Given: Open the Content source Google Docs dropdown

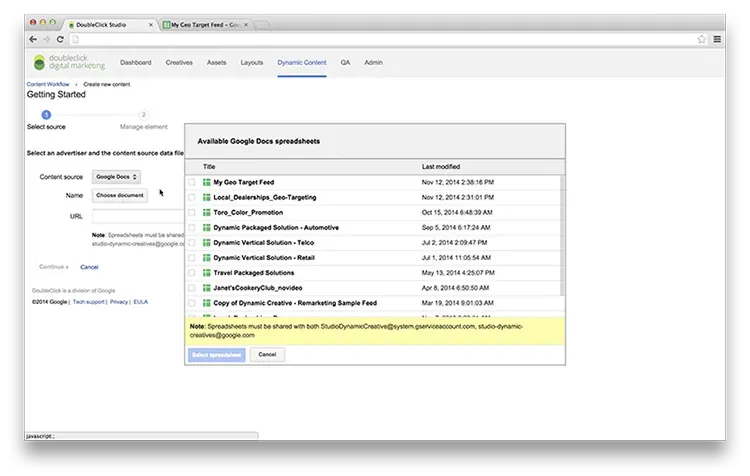Looking at the screenshot, I should (117, 177).
